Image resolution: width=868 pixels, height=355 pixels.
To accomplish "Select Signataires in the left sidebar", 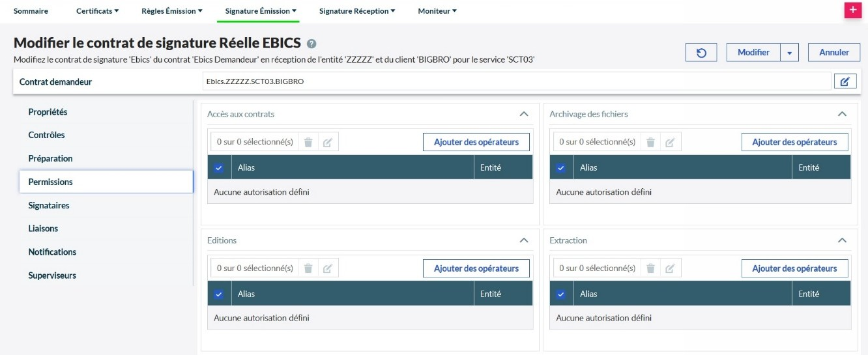I will click(x=49, y=205).
